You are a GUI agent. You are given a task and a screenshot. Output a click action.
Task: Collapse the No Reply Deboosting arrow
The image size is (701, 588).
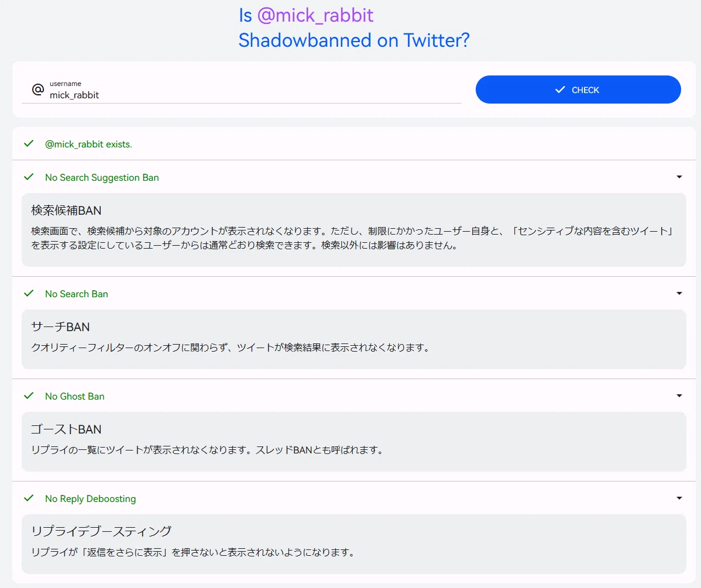679,498
